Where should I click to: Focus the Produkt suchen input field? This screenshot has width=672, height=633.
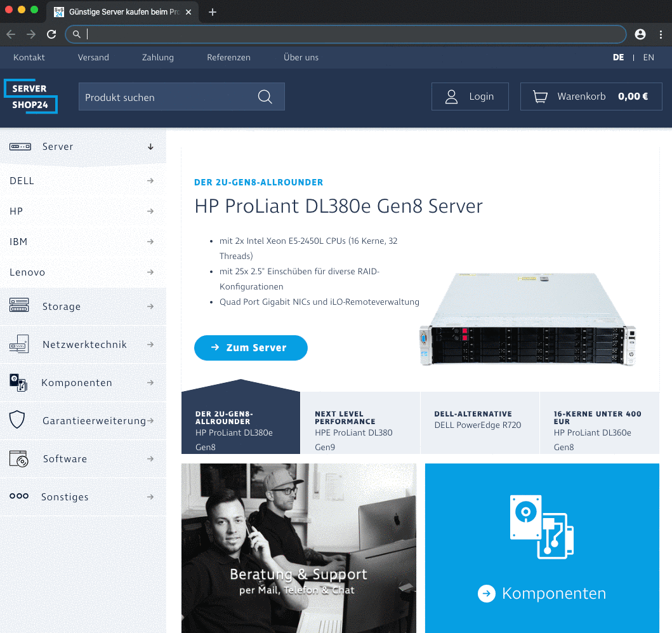(165, 97)
